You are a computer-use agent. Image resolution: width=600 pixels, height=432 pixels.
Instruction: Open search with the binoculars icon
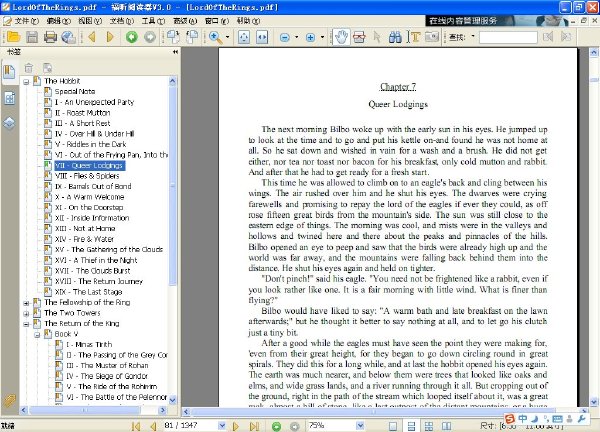pyautogui.click(x=395, y=37)
